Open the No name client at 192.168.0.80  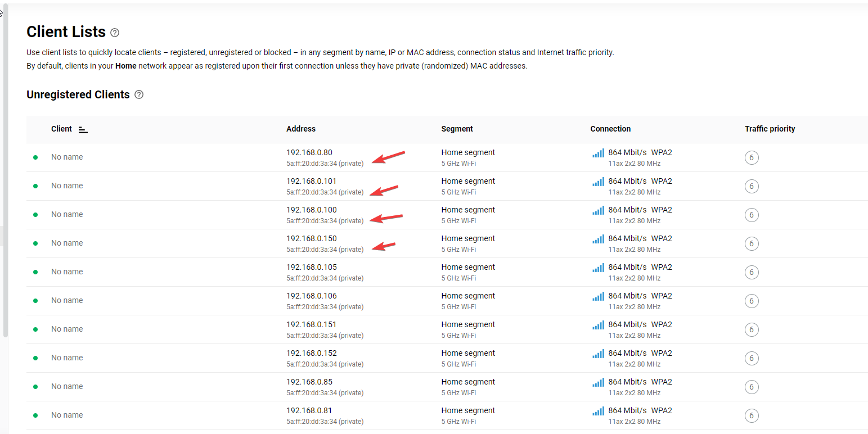(x=67, y=157)
